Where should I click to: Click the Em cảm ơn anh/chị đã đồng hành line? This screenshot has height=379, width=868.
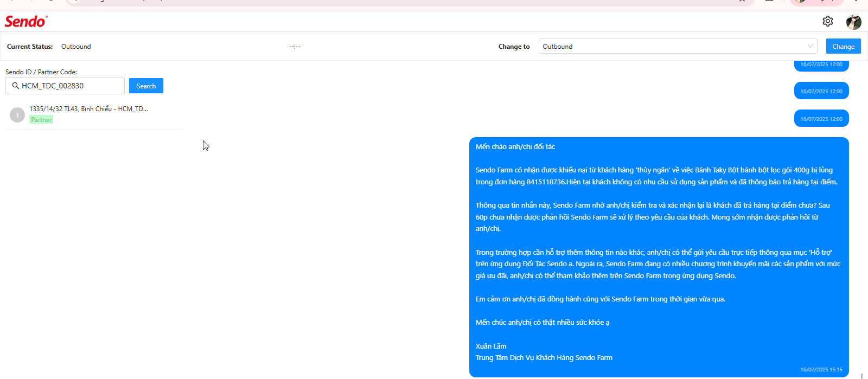[601, 299]
